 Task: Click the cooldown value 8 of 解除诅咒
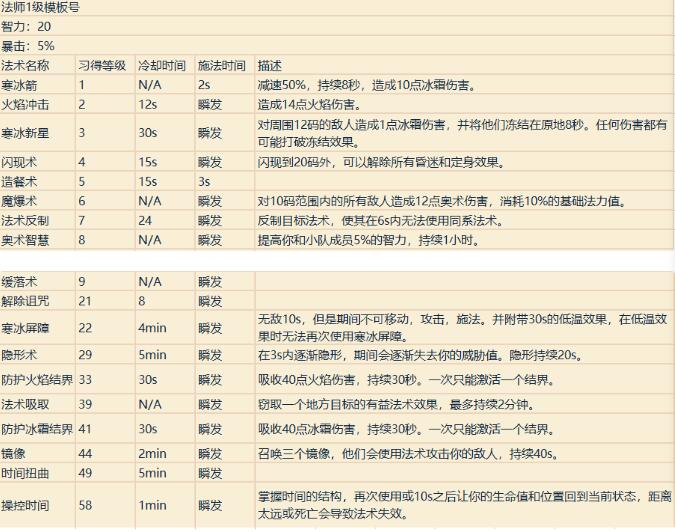(142, 301)
